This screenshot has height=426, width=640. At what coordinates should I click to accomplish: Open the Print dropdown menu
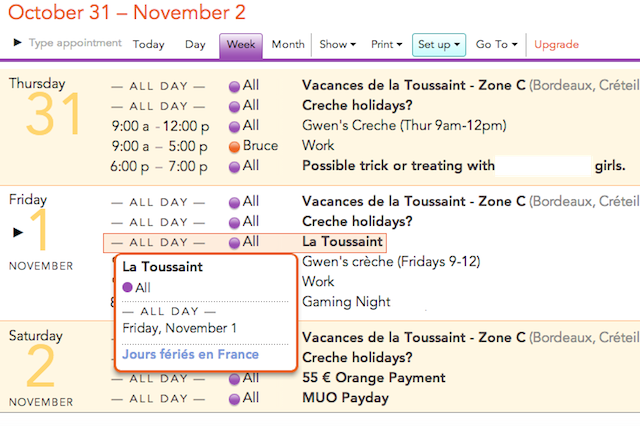386,45
